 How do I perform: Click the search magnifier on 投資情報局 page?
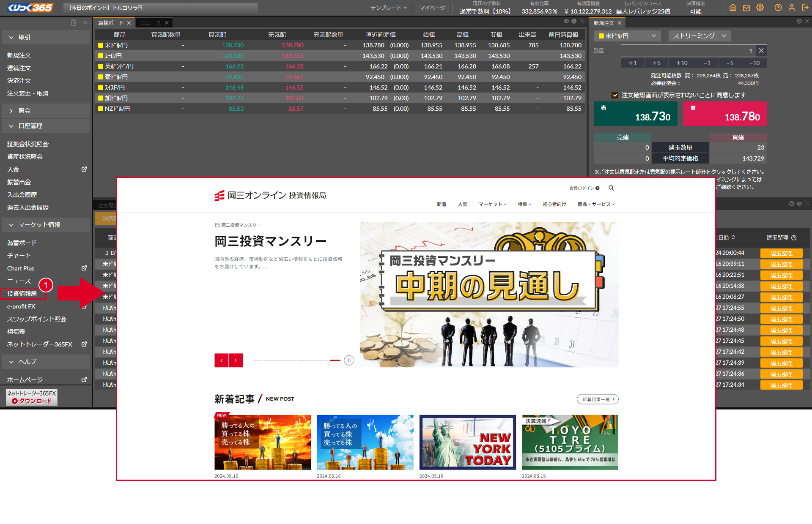pos(611,188)
